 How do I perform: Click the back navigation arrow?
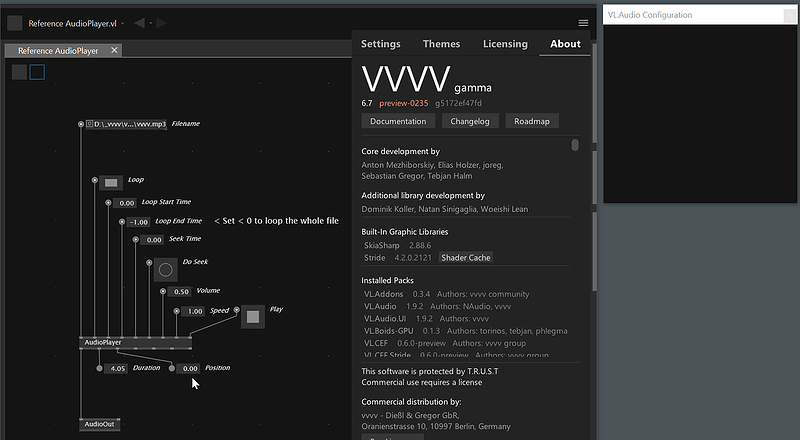[x=139, y=23]
